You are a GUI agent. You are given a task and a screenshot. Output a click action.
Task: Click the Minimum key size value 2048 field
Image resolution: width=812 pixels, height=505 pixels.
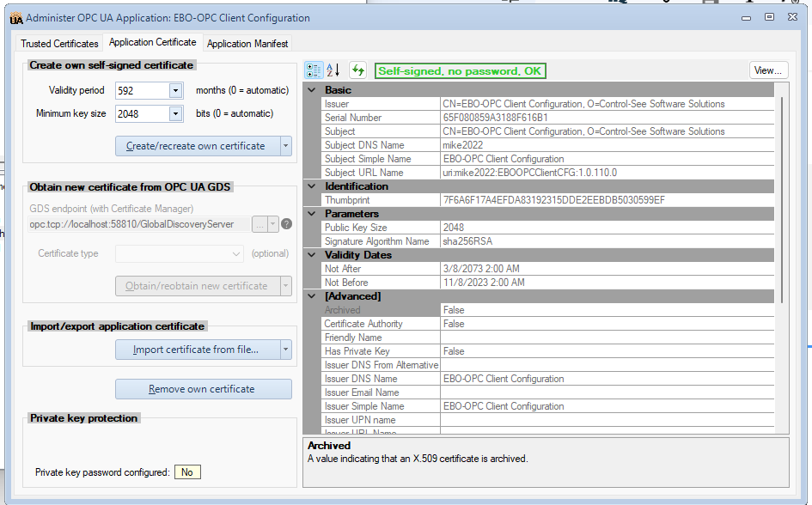(x=143, y=114)
